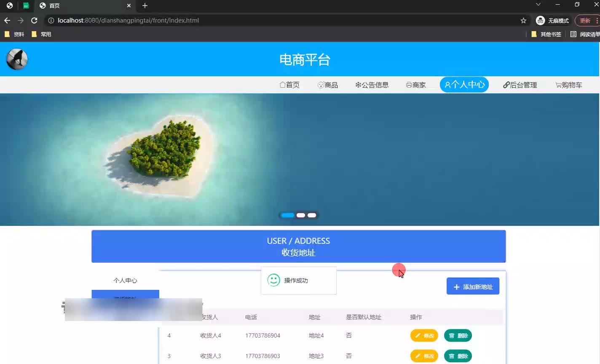The height and width of the screenshot is (364, 600).
Task: Bookmark this page with the star
Action: 523,20
